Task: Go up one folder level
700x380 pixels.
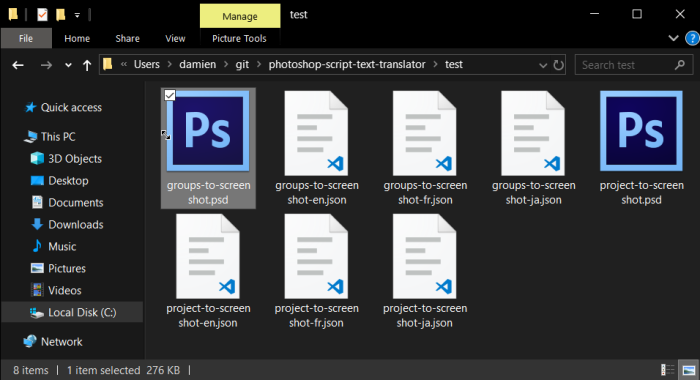Action: [x=87, y=66]
